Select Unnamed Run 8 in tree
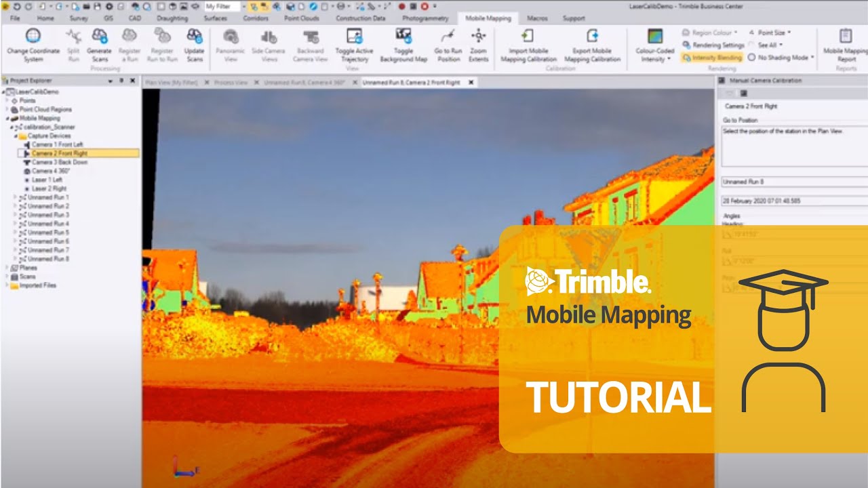This screenshot has height=488, width=868. [x=48, y=259]
